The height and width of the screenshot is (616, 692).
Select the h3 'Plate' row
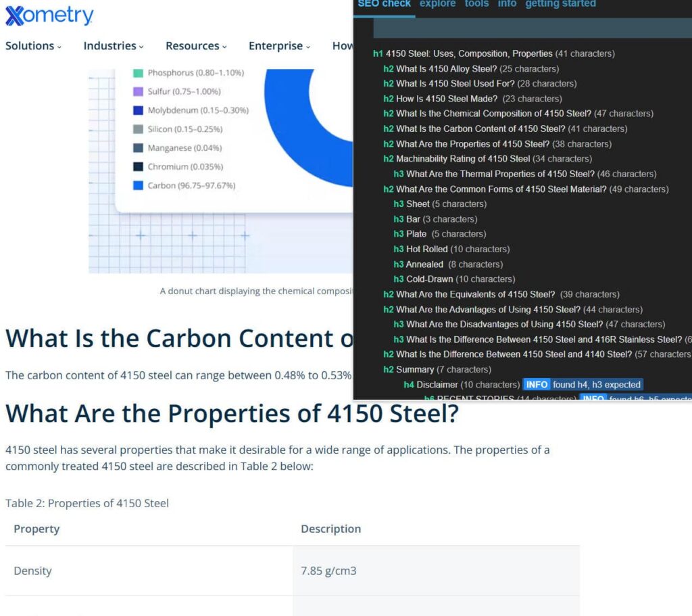pyautogui.click(x=439, y=234)
